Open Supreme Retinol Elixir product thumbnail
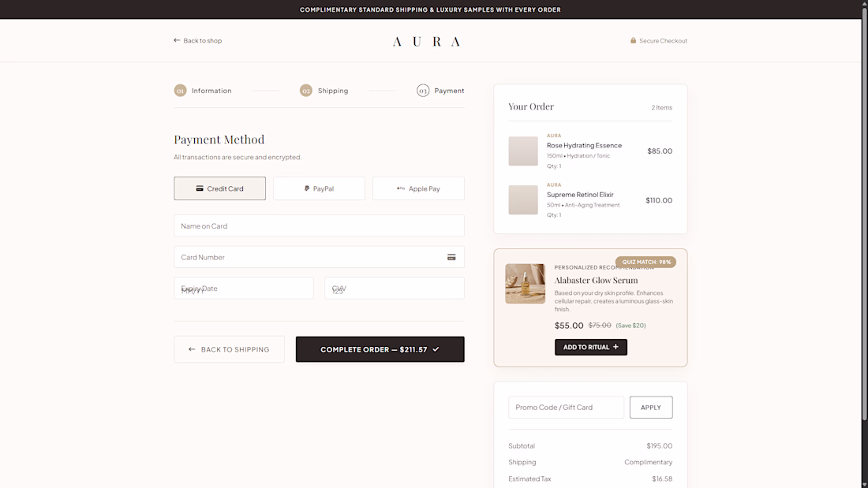Viewport: 868px width, 488px height. coord(523,199)
